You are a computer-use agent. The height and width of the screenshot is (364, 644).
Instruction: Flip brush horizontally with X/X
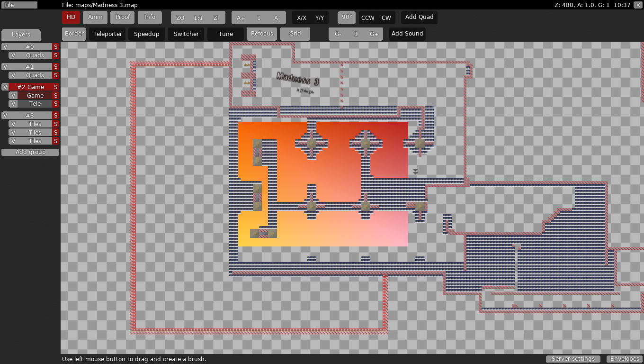coord(302,18)
